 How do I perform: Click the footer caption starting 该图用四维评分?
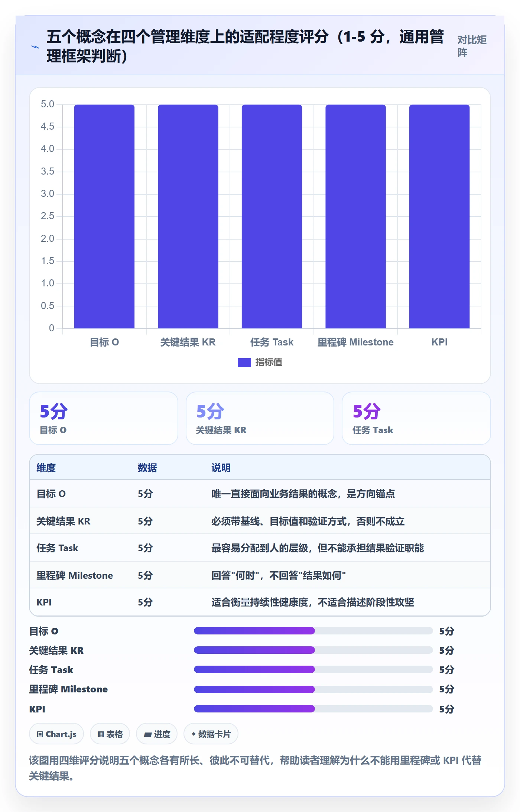256,768
